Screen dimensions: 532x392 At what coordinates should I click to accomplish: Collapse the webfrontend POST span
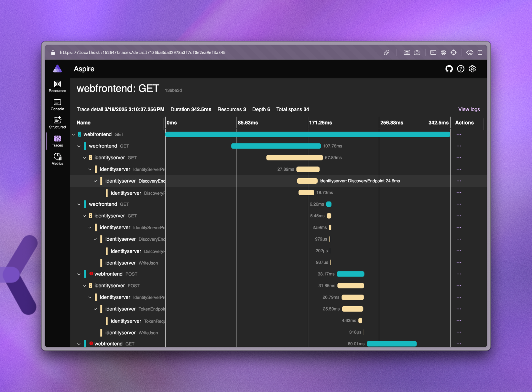click(x=79, y=274)
